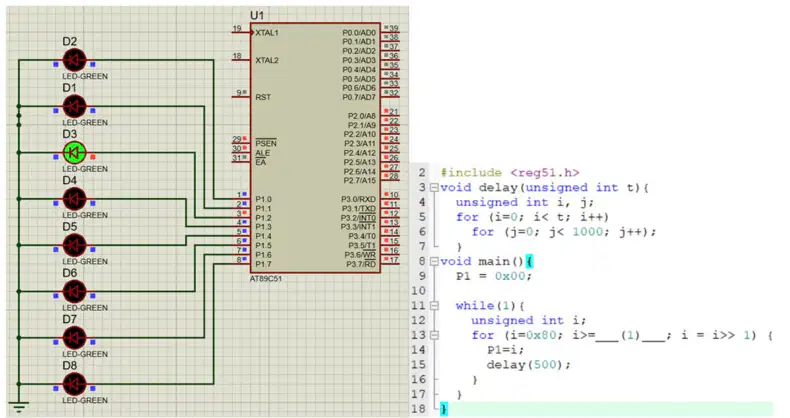Click the LED-GREEN label under D5
The image size is (790, 418).
[85, 261]
